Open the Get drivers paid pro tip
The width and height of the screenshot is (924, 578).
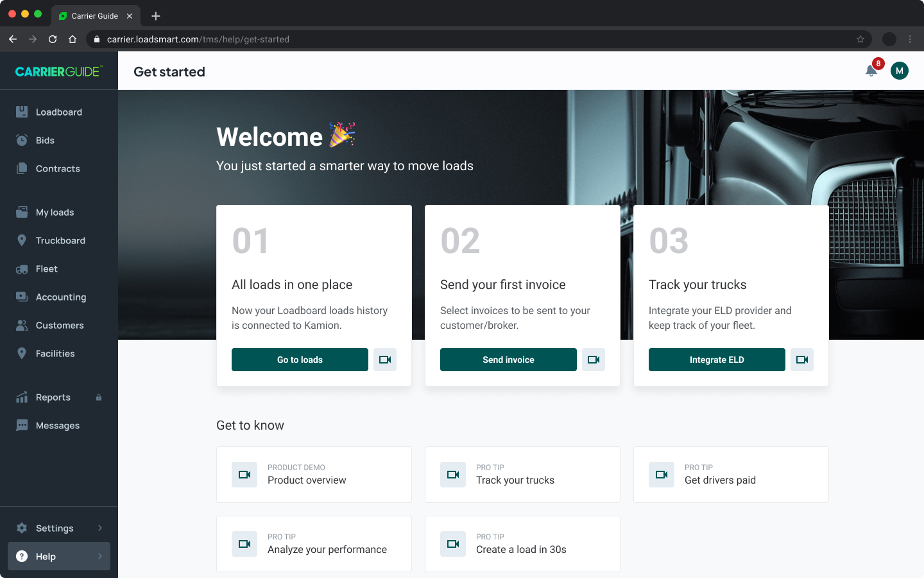(x=731, y=475)
